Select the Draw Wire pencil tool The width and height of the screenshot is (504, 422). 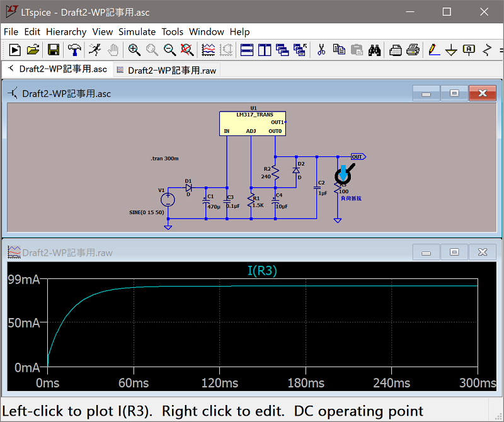[434, 50]
